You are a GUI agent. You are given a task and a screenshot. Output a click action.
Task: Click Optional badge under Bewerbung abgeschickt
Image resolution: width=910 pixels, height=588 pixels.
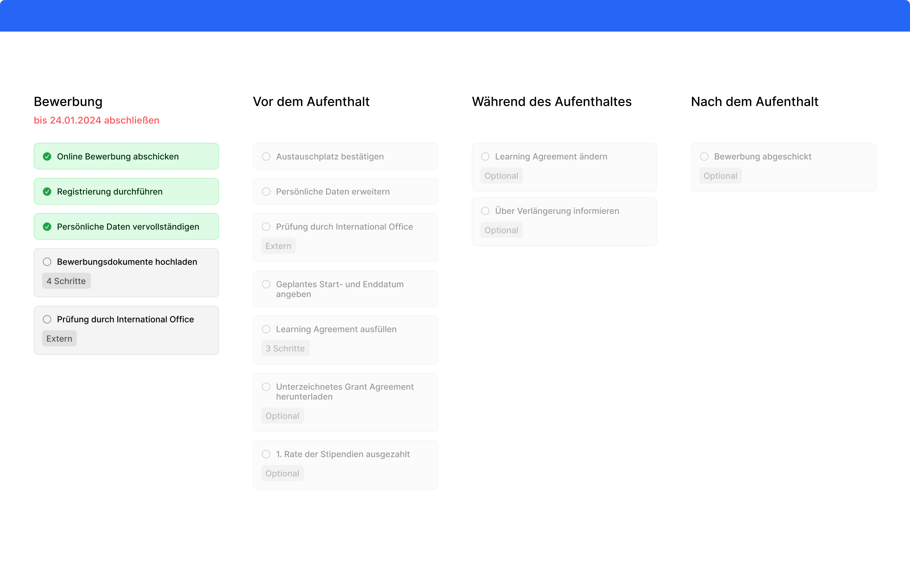[x=720, y=176]
